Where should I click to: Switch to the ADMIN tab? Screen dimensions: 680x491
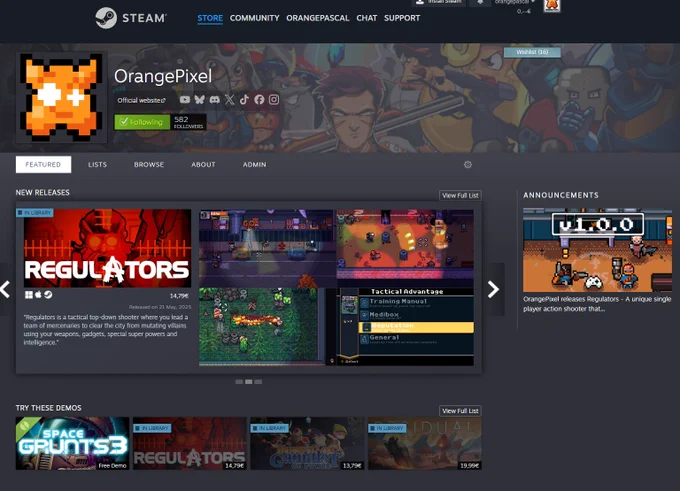pos(255,165)
